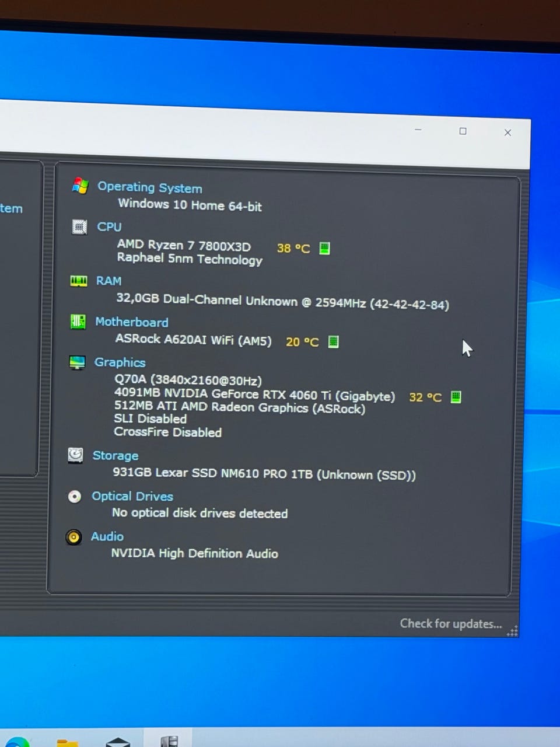Click the Speccy taskbar icon
This screenshot has height=747, width=560.
(x=169, y=741)
